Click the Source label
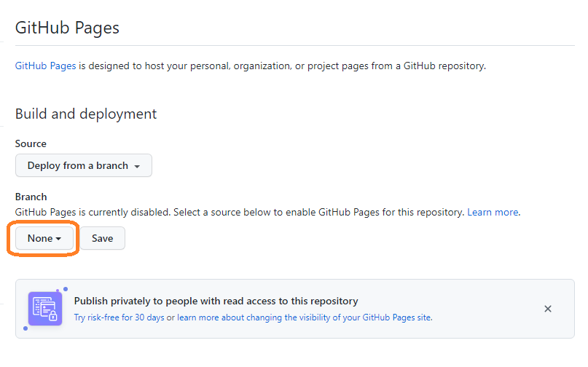This screenshot has height=367, width=588. (x=31, y=143)
